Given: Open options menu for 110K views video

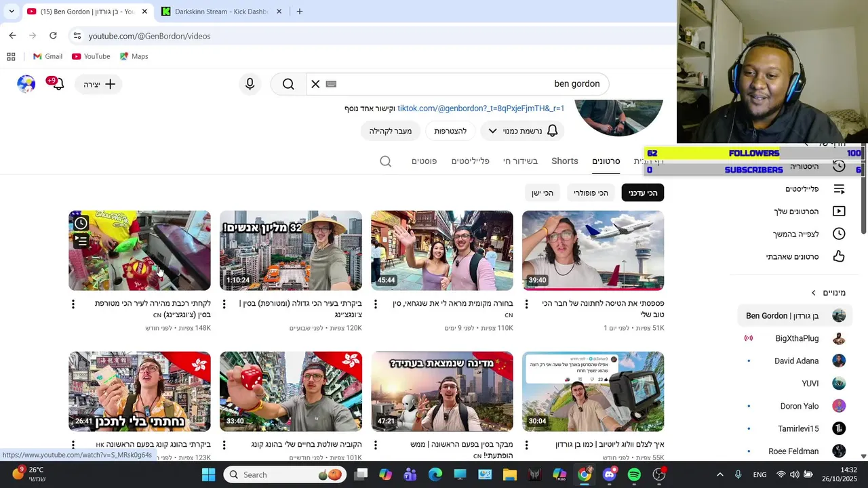Looking at the screenshot, I should coord(376,304).
